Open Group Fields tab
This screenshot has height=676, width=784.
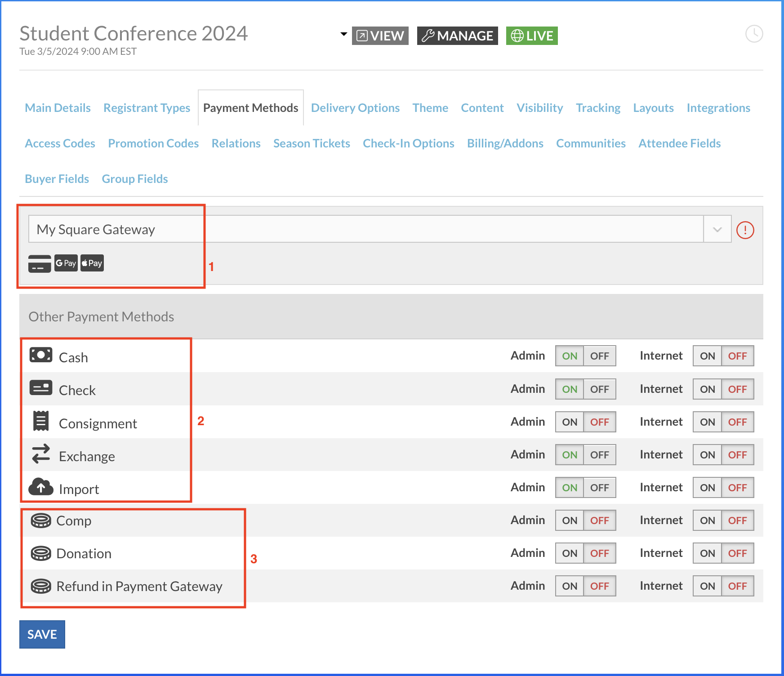pyautogui.click(x=135, y=179)
